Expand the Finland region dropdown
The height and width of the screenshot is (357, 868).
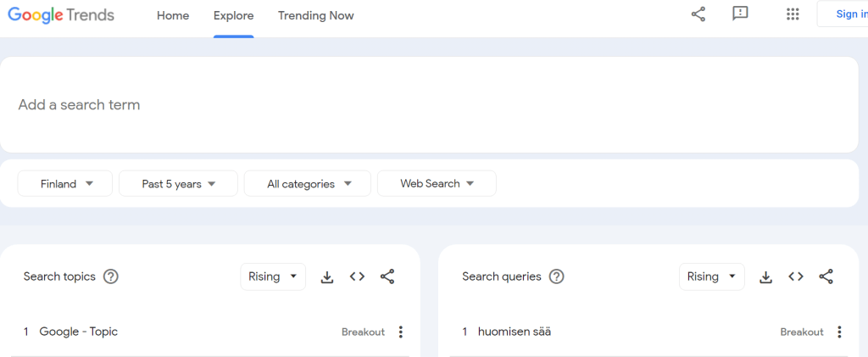[x=65, y=184]
